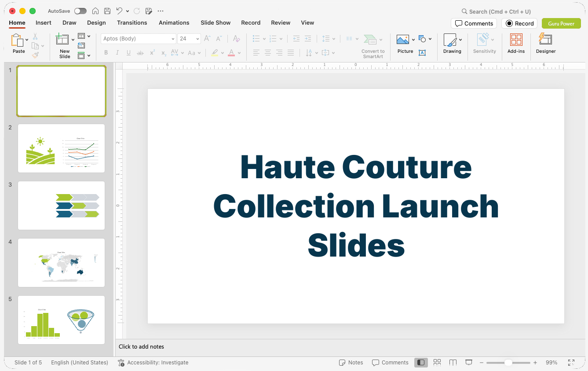This screenshot has width=588, height=371.
Task: Toggle Strikethrough formatting
Action: 140,53
